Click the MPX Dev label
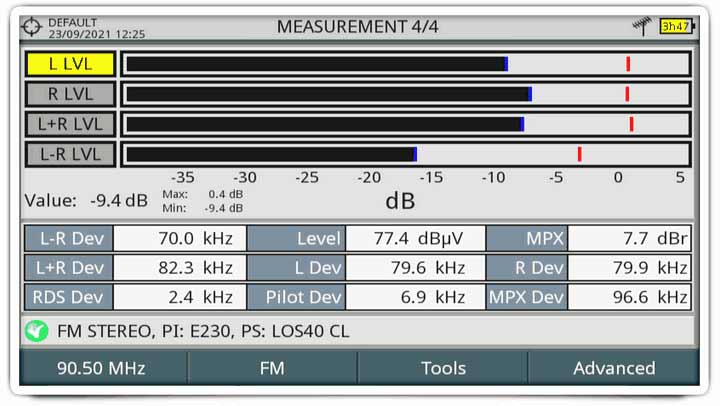720x406 pixels. [x=527, y=297]
